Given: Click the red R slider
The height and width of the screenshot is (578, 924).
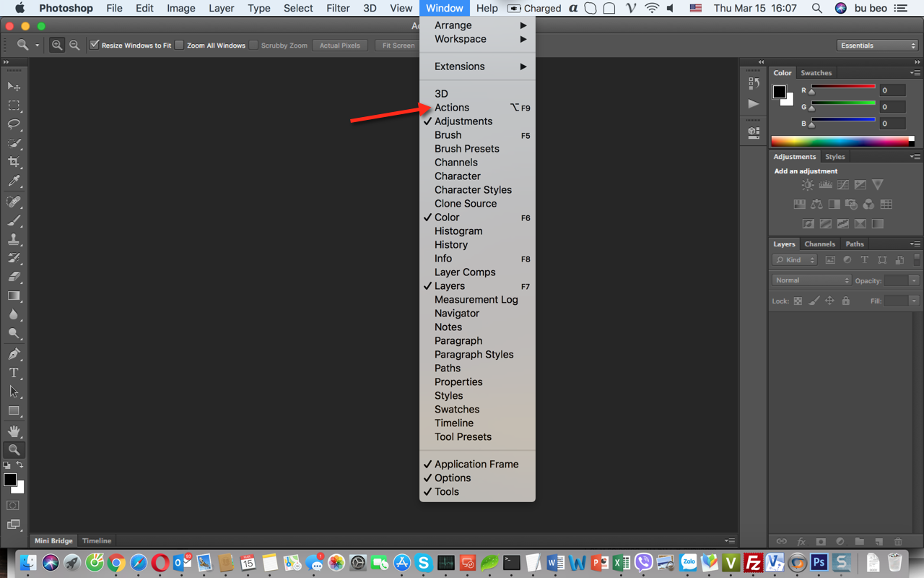Looking at the screenshot, I should point(843,90).
